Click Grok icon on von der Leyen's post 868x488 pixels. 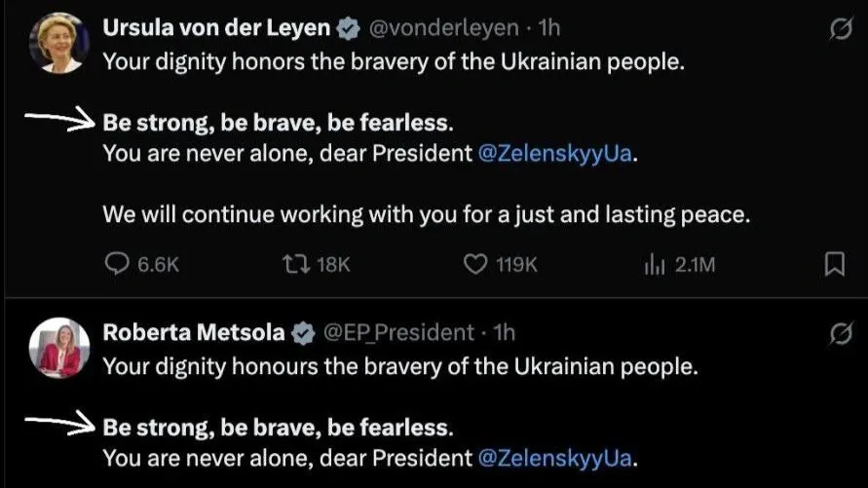[x=840, y=31]
